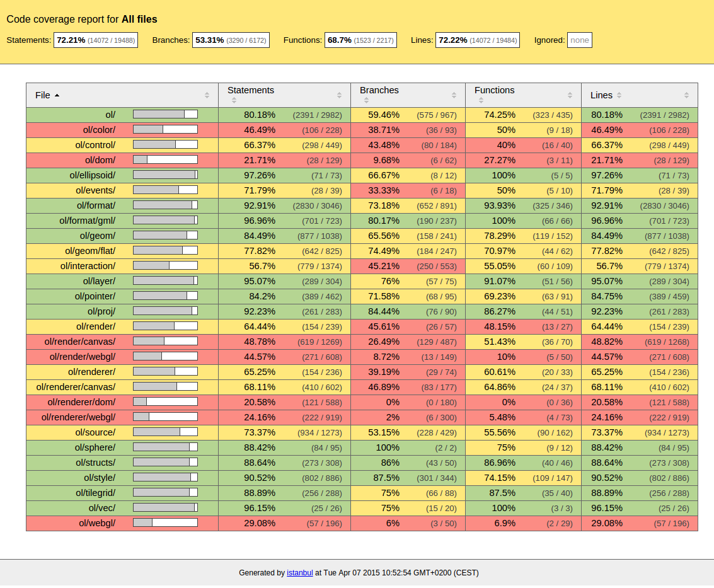Click the coverage bar for ol/dom/

165,160
